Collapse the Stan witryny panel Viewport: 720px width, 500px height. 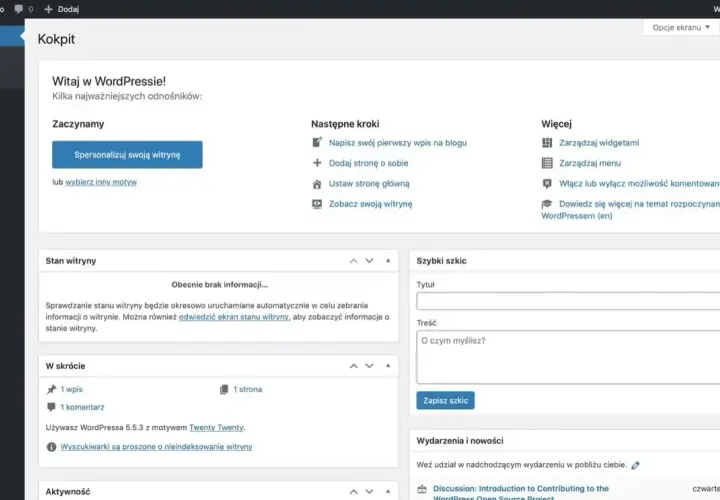coord(388,261)
